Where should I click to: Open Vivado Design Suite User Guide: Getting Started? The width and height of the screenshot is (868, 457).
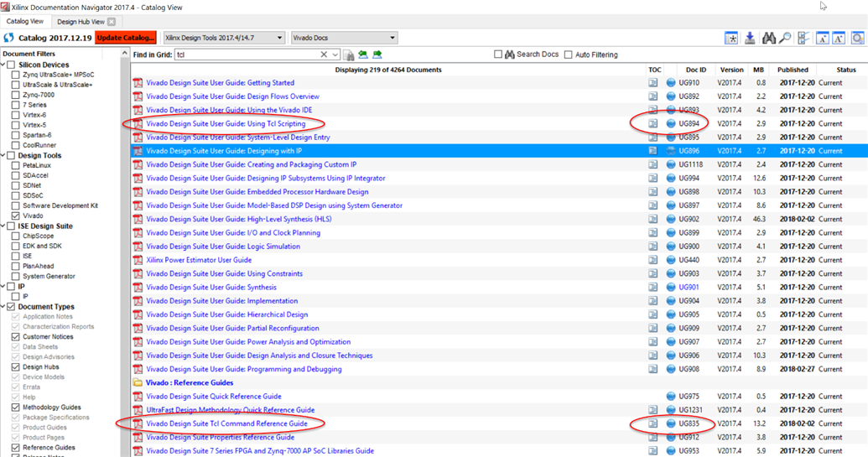pyautogui.click(x=221, y=83)
